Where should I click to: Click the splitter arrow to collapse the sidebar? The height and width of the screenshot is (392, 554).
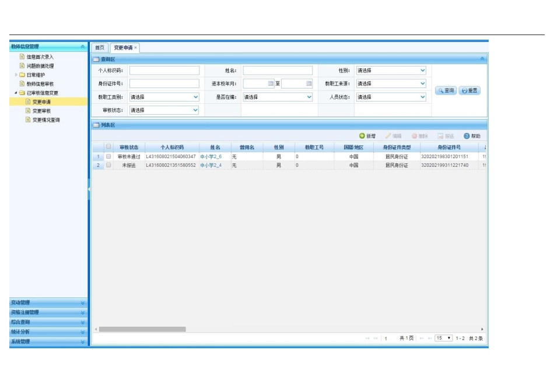click(89, 190)
